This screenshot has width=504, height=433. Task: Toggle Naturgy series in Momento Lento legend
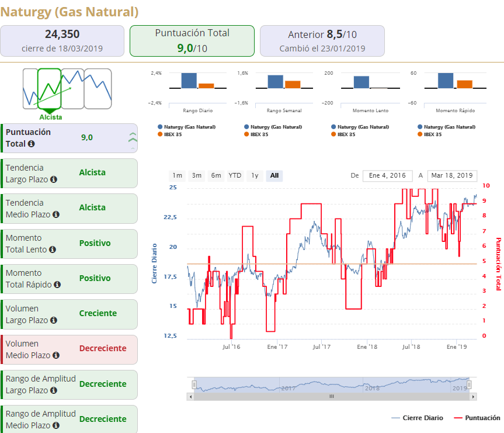360,127
